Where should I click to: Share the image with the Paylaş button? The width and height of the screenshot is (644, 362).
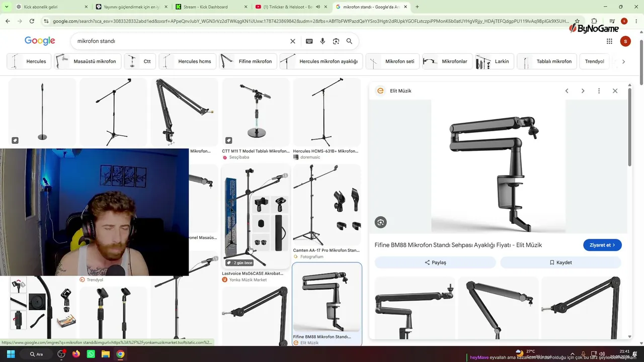(x=435, y=262)
